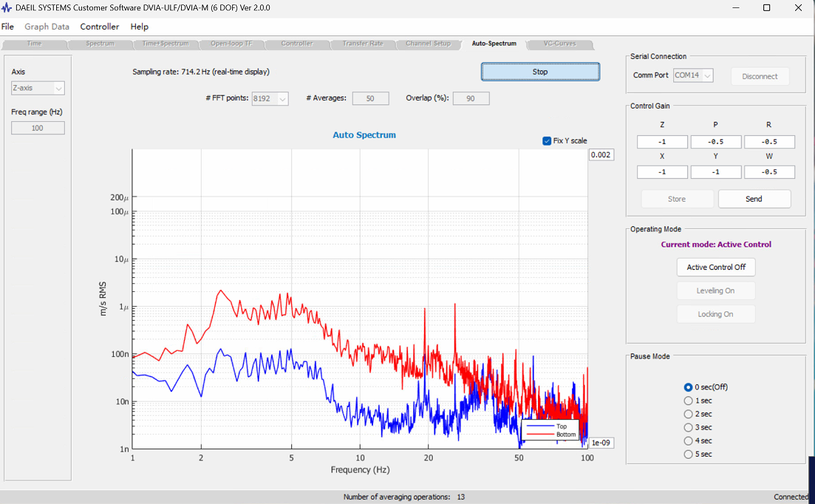
Task: Turn Active Control Off
Action: click(716, 267)
